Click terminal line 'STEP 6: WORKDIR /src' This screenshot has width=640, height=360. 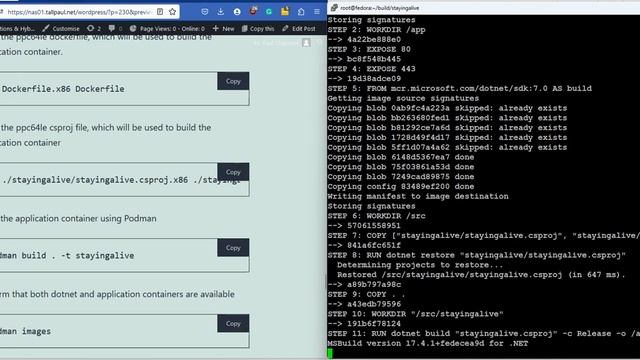coord(376,216)
